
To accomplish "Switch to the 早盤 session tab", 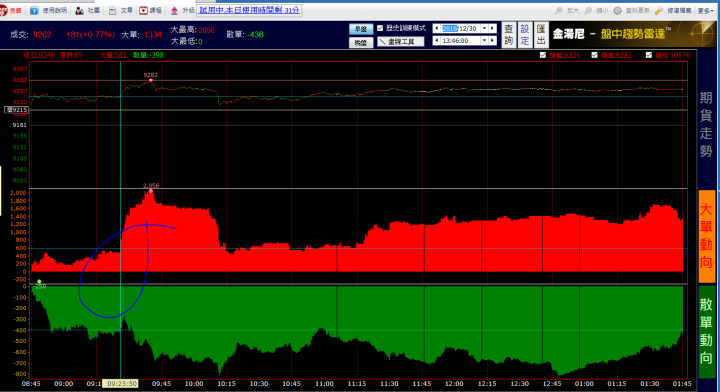I will 361,29.
